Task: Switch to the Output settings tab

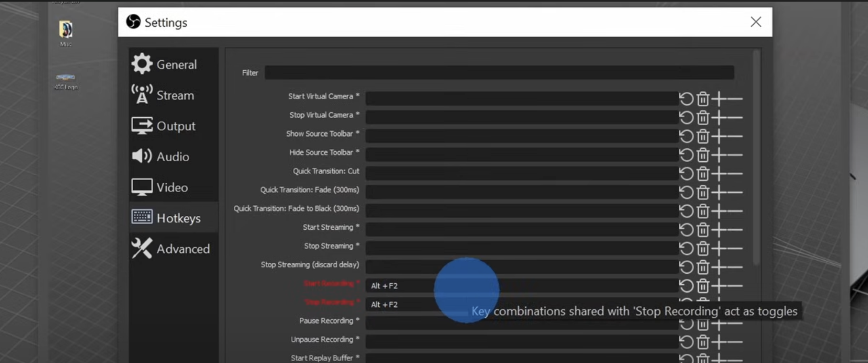Action: 174,125
